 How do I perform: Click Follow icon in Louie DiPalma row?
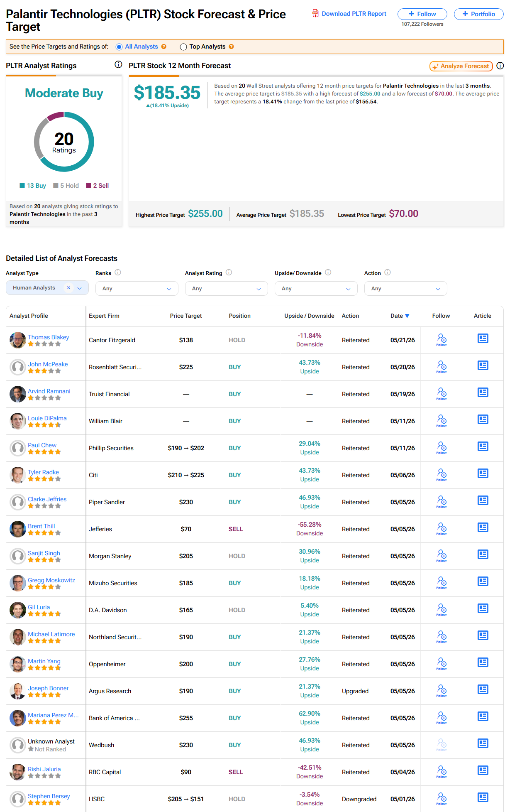(x=442, y=420)
